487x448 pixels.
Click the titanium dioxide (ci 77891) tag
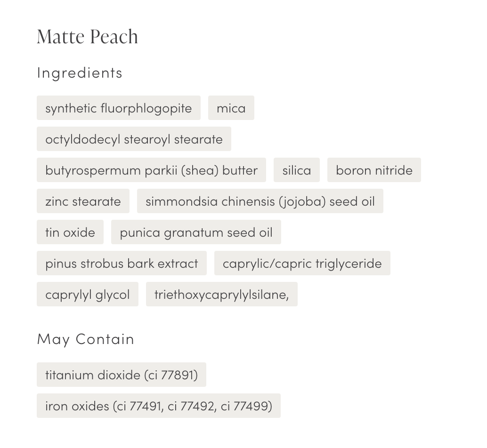pyautogui.click(x=122, y=375)
